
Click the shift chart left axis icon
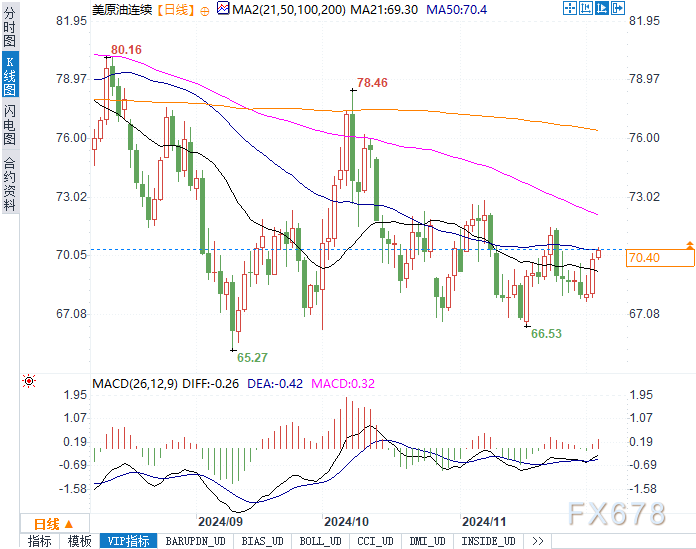(x=585, y=8)
